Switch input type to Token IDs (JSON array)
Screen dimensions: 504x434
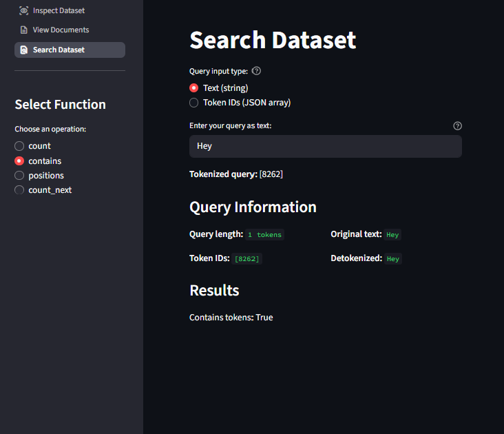coord(194,103)
